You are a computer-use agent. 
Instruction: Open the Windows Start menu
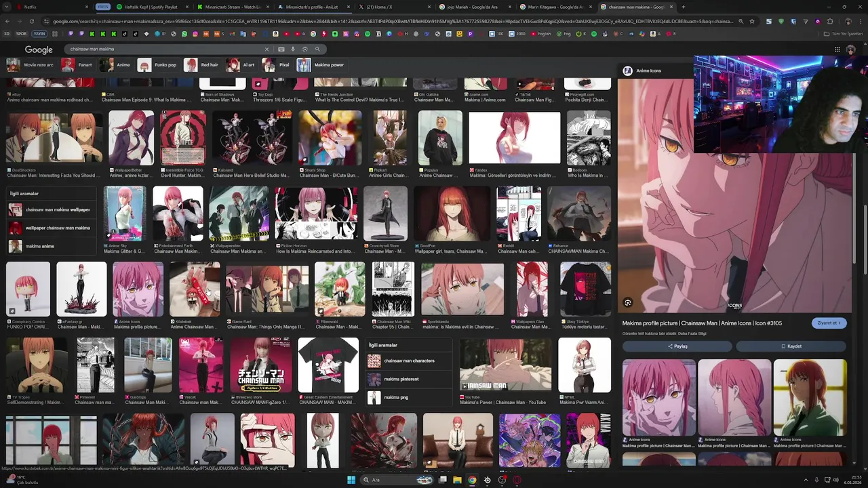click(351, 480)
